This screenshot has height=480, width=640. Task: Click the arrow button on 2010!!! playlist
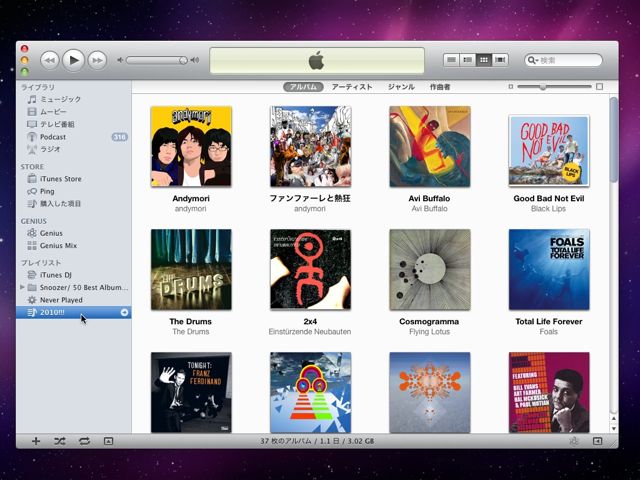click(x=124, y=312)
